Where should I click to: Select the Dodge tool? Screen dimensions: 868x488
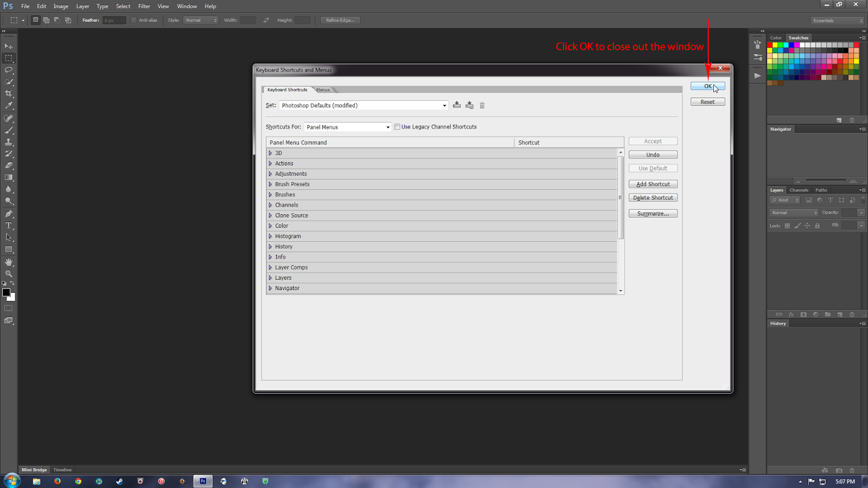coord(9,202)
